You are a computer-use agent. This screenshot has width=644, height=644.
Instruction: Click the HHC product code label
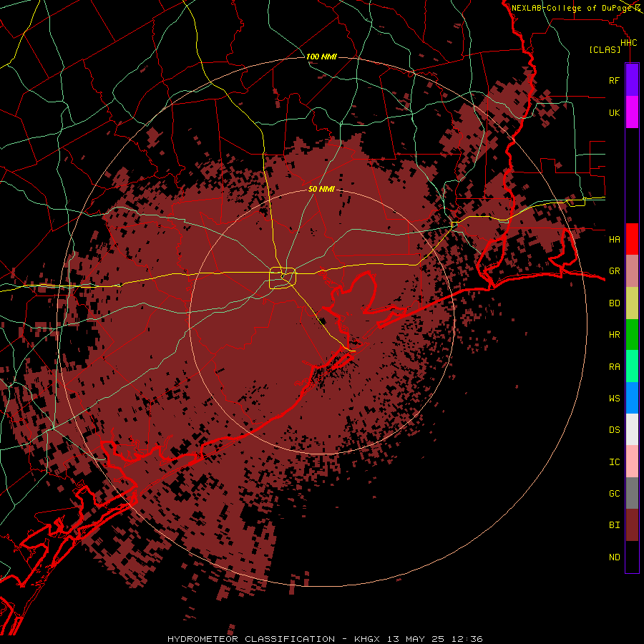[628, 43]
